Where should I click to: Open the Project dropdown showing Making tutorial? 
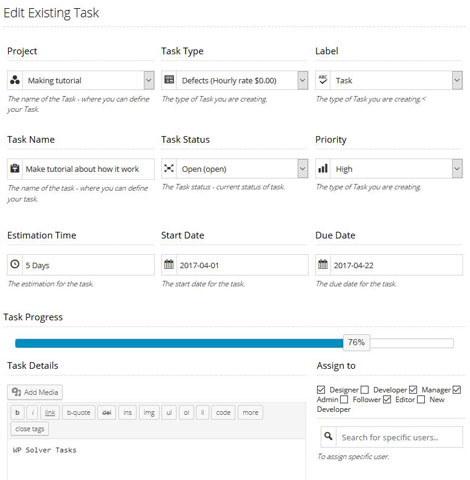coord(81,80)
